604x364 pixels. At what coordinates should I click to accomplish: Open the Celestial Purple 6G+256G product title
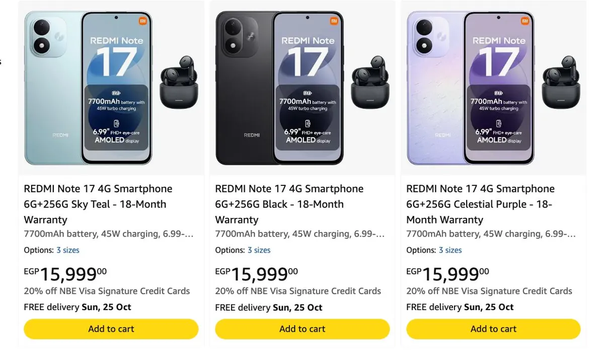[480, 204]
